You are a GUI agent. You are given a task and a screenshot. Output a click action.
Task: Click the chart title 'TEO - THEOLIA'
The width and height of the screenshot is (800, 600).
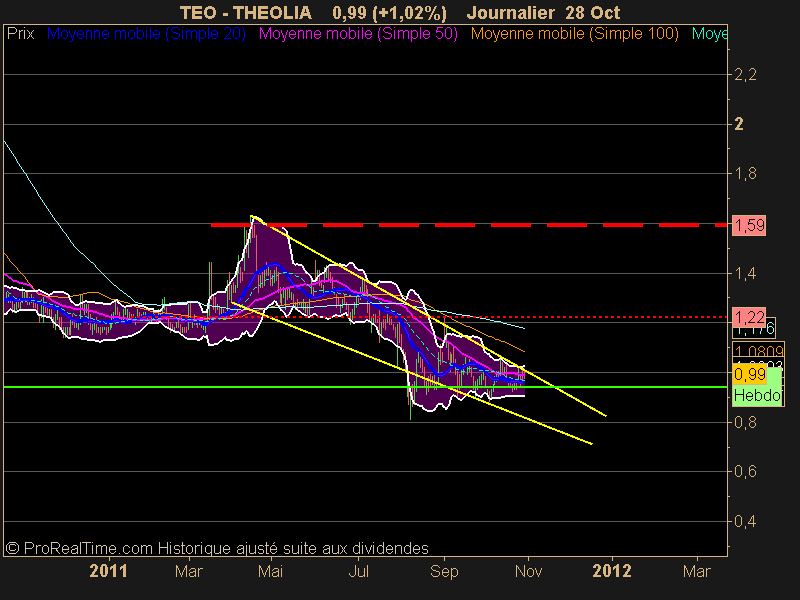point(245,12)
